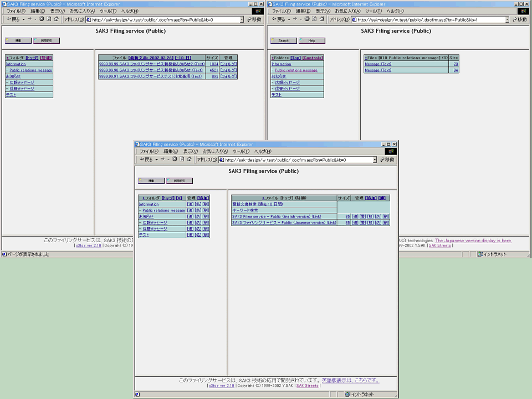Open the Forward history arrow in the top-right window
532x399 pixels.
[x=300, y=19]
